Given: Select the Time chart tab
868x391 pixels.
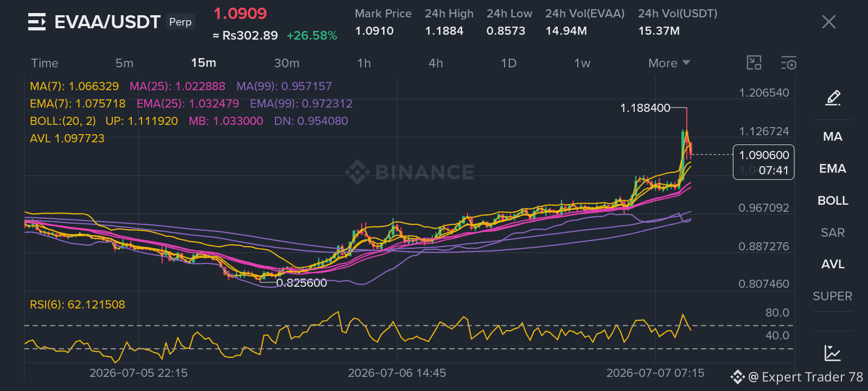Looking at the screenshot, I should 44,63.
